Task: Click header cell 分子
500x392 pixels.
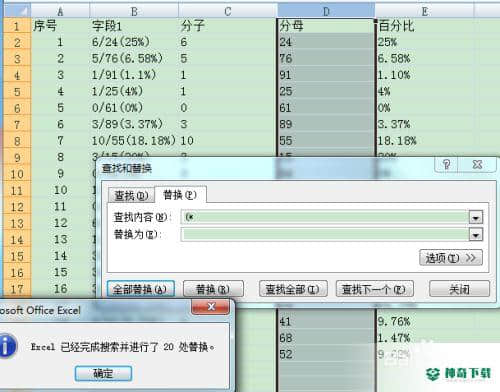Action: pos(228,26)
